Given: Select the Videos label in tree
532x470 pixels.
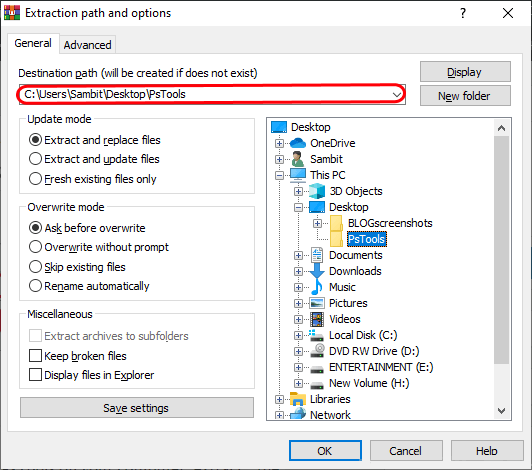Looking at the screenshot, I should pos(345,319).
